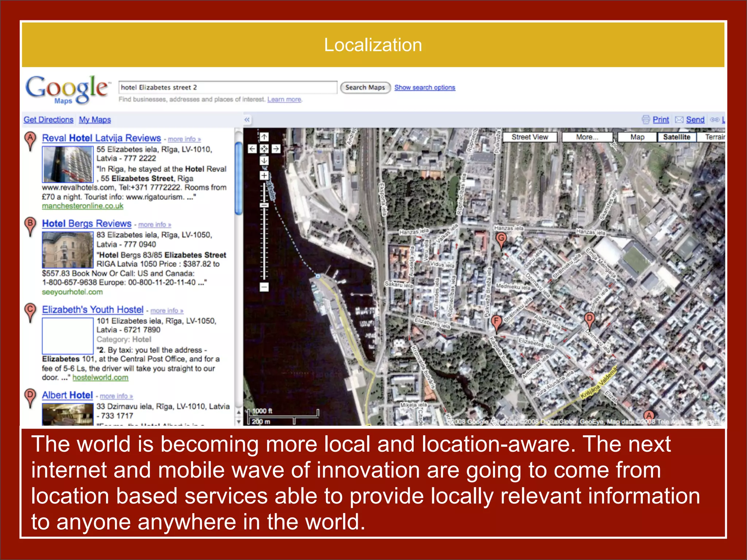
Task: Open the Learn more link
Action: point(285,100)
